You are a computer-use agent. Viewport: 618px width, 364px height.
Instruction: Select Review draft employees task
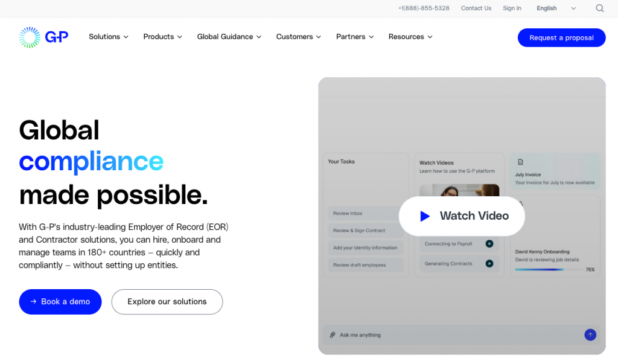365,265
